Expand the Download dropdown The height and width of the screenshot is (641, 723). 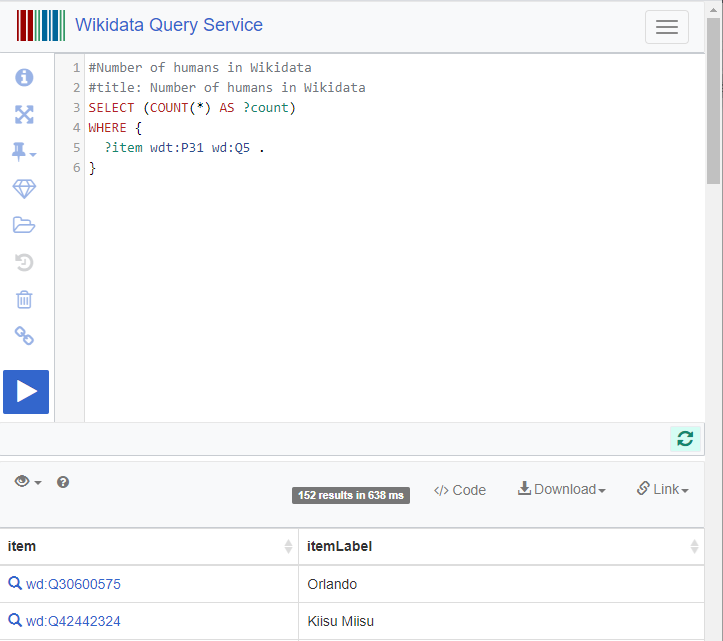[562, 489]
